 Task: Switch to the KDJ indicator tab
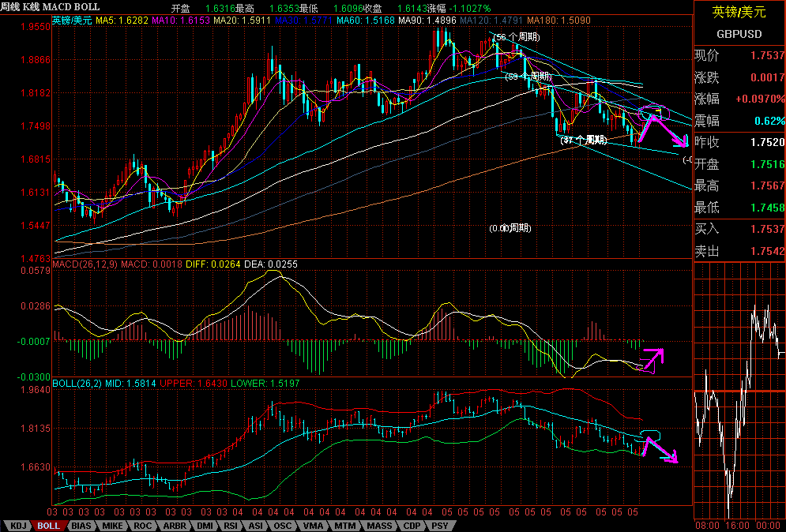click(x=18, y=526)
